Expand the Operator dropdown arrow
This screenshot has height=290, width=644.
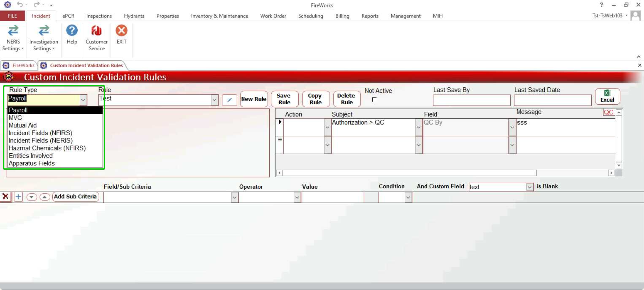tap(297, 197)
